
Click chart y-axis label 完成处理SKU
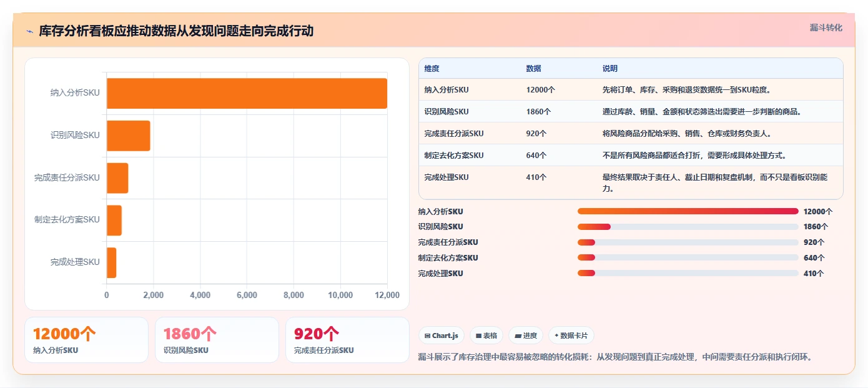[x=75, y=262]
